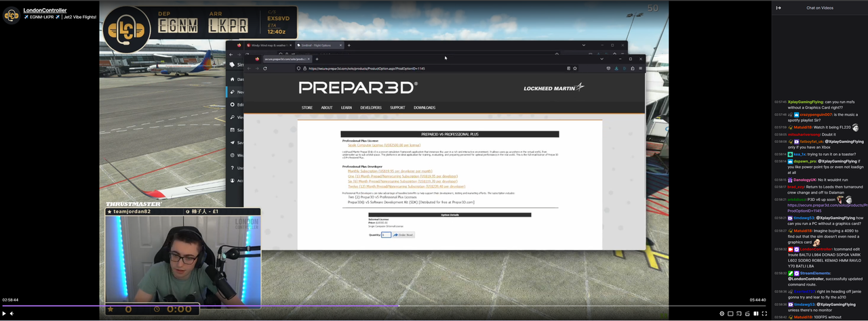
Task: Open LondonController channel avatar
Action: pos(11,15)
